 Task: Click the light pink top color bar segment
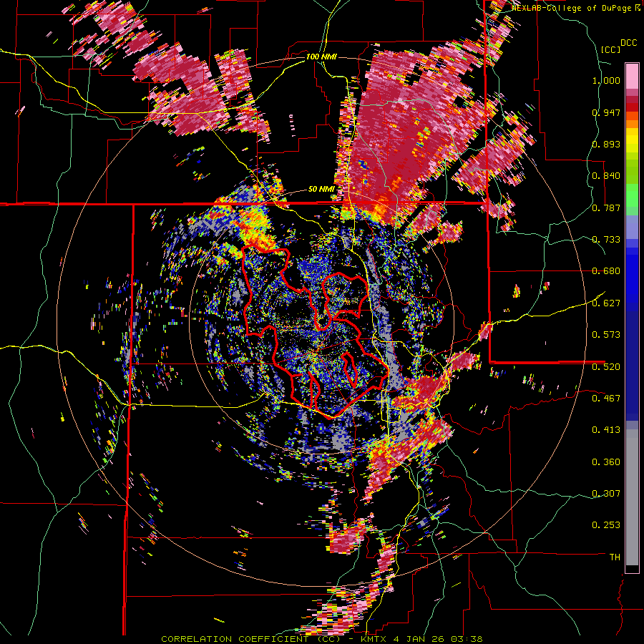[x=632, y=76]
